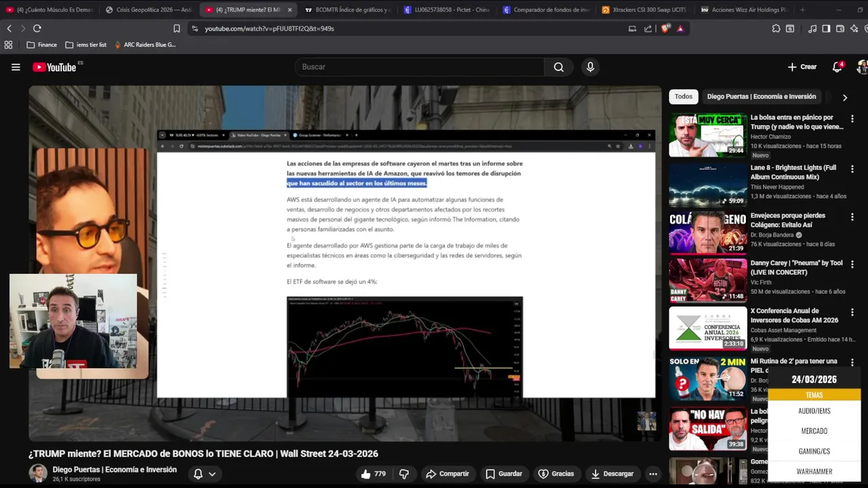The image size is (868, 488).
Task: Open the Leo AI sparkle icon
Action: pyautogui.click(x=854, y=28)
